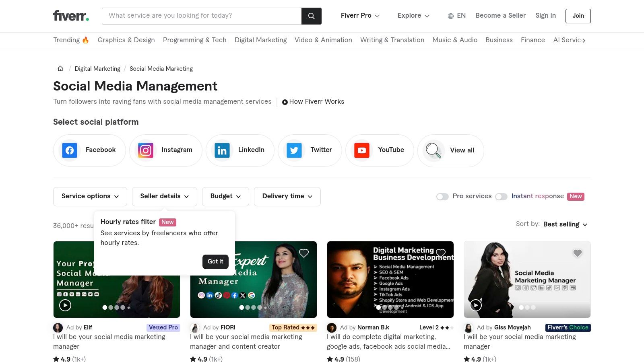This screenshot has height=362, width=644.
Task: Favorite Norman B.k's gig with heart icon
Action: [x=441, y=253]
